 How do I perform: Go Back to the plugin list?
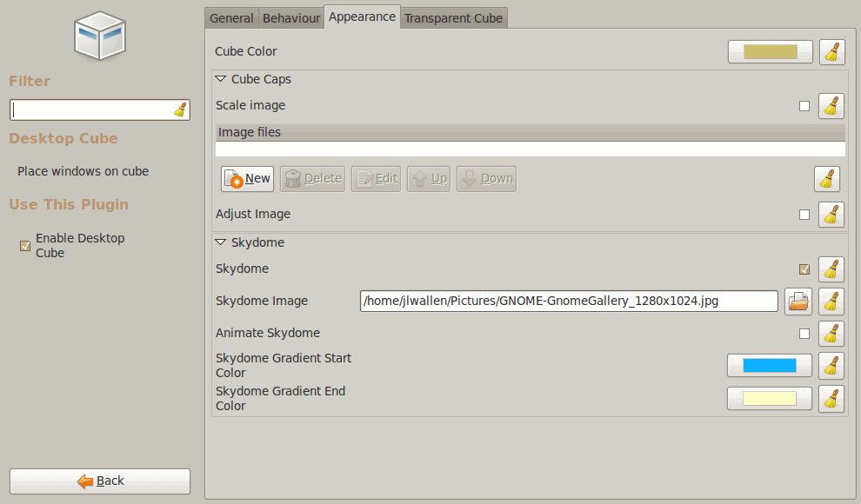100,481
